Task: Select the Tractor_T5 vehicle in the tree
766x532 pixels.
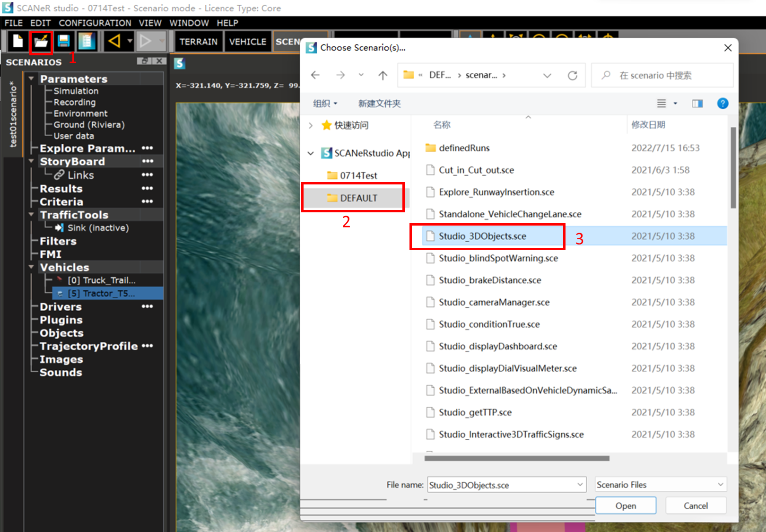Action: coord(108,293)
